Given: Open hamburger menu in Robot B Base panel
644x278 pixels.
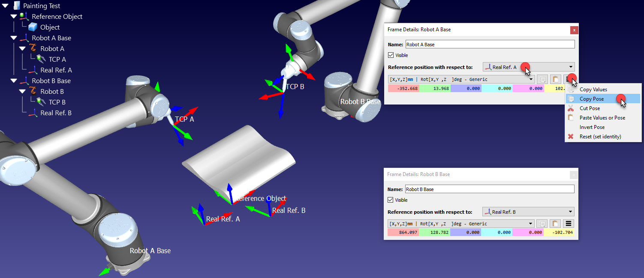Looking at the screenshot, I should click(569, 224).
